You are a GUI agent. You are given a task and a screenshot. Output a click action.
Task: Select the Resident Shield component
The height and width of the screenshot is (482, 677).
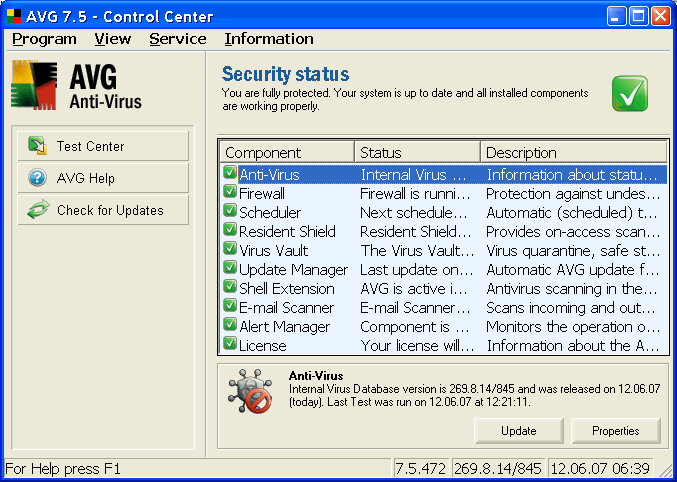click(x=444, y=231)
